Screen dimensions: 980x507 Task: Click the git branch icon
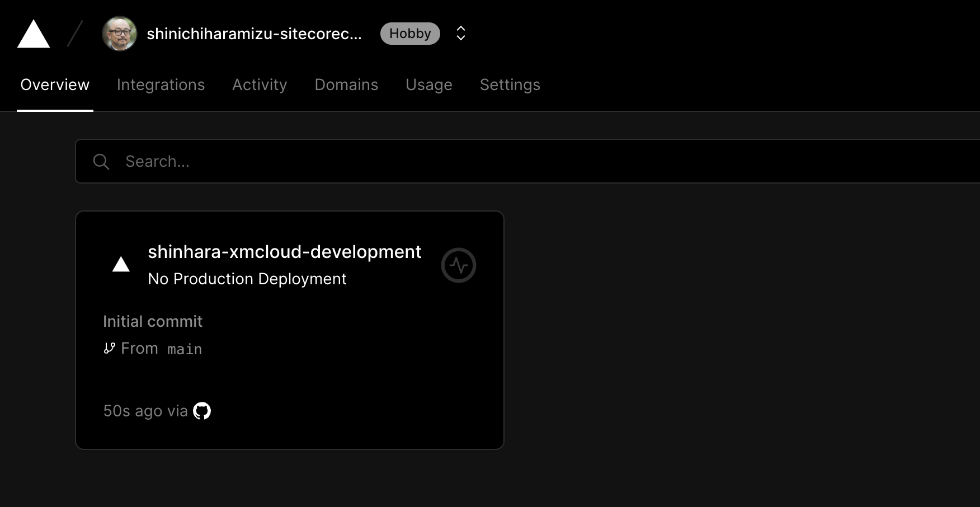coord(110,348)
